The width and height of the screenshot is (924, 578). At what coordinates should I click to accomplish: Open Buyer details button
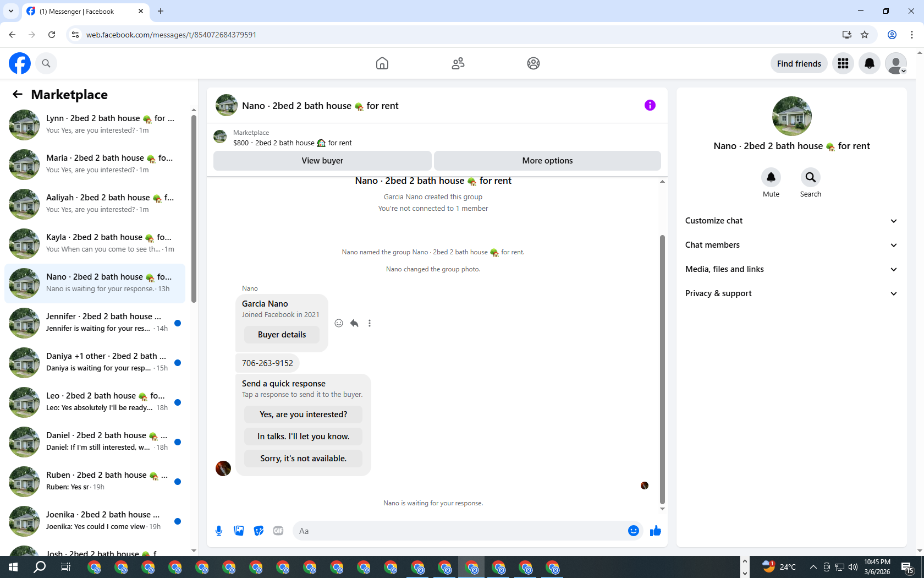pyautogui.click(x=282, y=335)
